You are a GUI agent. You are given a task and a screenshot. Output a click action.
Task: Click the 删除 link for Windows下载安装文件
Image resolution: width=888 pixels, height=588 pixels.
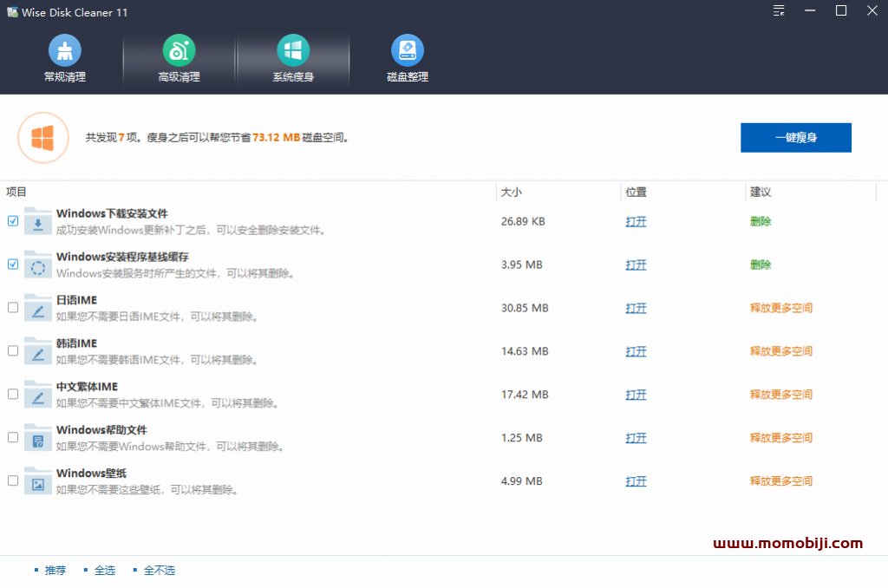(x=760, y=221)
